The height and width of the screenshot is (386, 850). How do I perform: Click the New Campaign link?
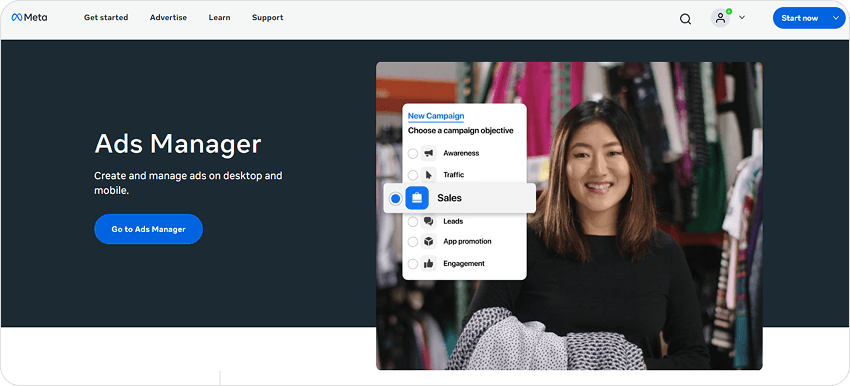[436, 115]
